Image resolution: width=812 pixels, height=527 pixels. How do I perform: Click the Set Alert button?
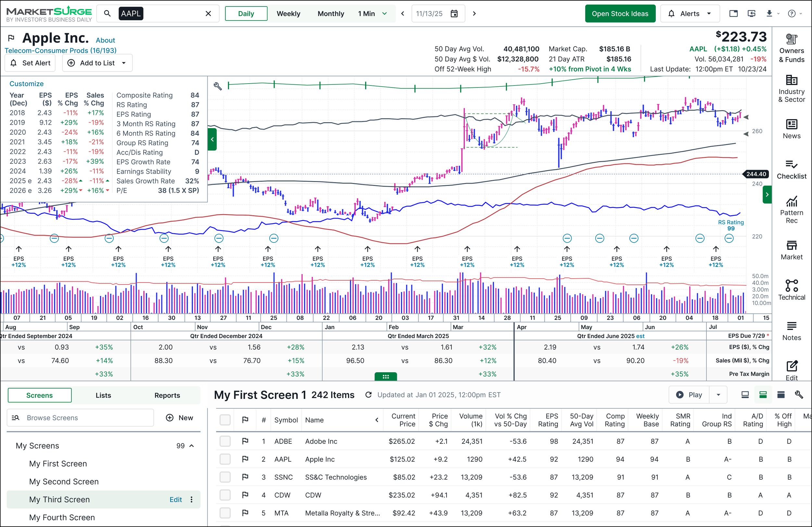(30, 63)
